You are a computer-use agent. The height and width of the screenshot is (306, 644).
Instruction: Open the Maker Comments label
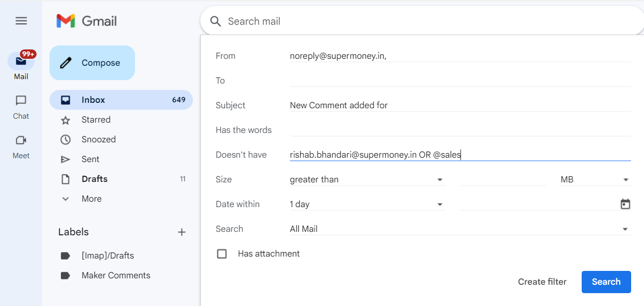(x=116, y=275)
